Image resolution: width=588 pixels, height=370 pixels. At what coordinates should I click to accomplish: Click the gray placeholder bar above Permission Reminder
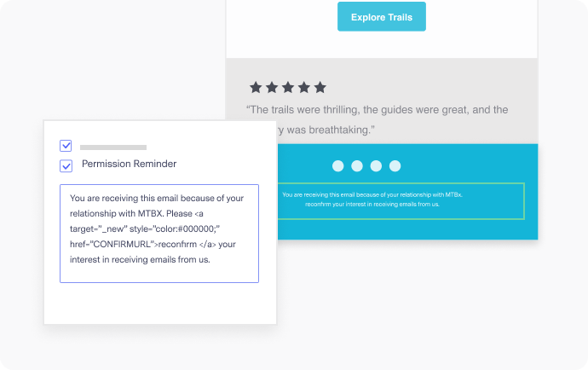tap(113, 147)
